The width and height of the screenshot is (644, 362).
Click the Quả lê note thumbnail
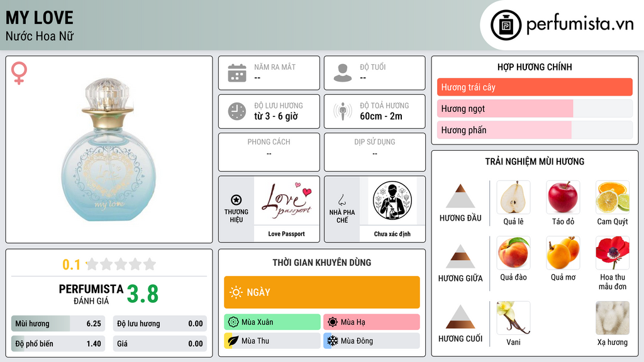(x=513, y=197)
